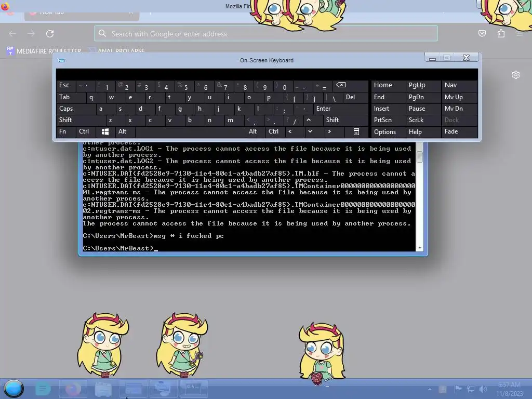Reload the Firefox page
Screen dimensions: 532x399
[50, 34]
